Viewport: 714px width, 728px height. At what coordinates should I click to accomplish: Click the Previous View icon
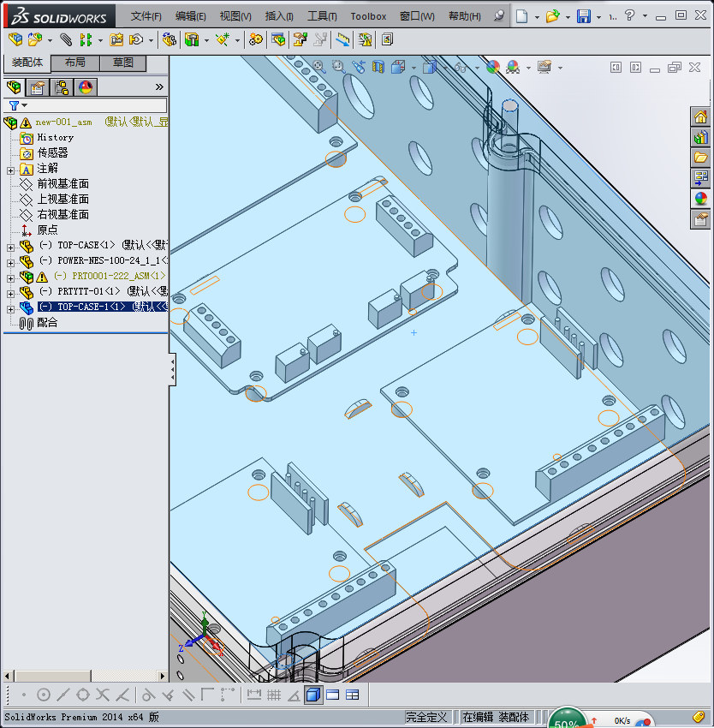[x=358, y=67]
